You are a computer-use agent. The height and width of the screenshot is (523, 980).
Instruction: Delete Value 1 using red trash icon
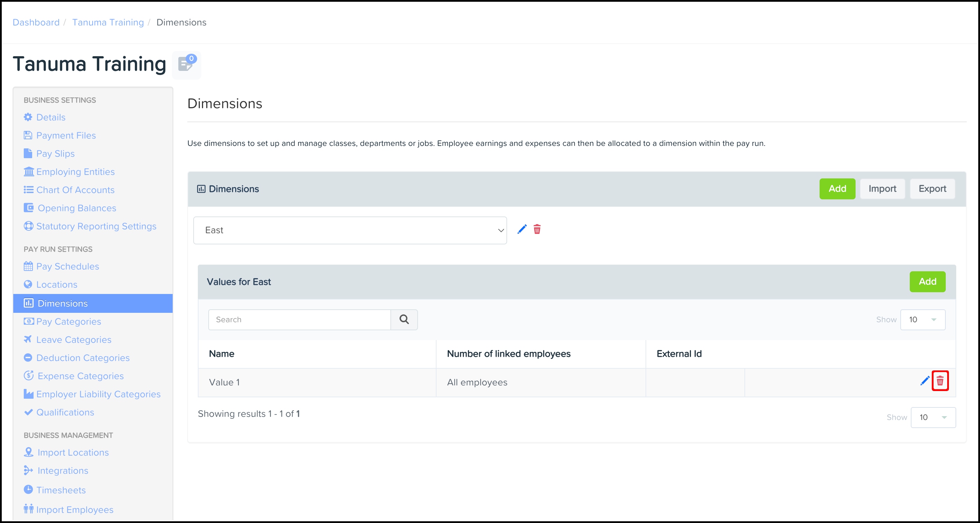pyautogui.click(x=940, y=381)
